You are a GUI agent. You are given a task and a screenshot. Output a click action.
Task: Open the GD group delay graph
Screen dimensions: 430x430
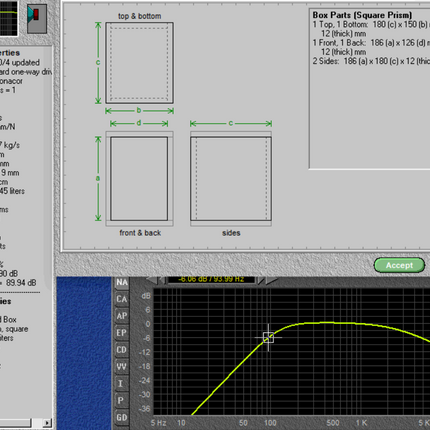122,418
